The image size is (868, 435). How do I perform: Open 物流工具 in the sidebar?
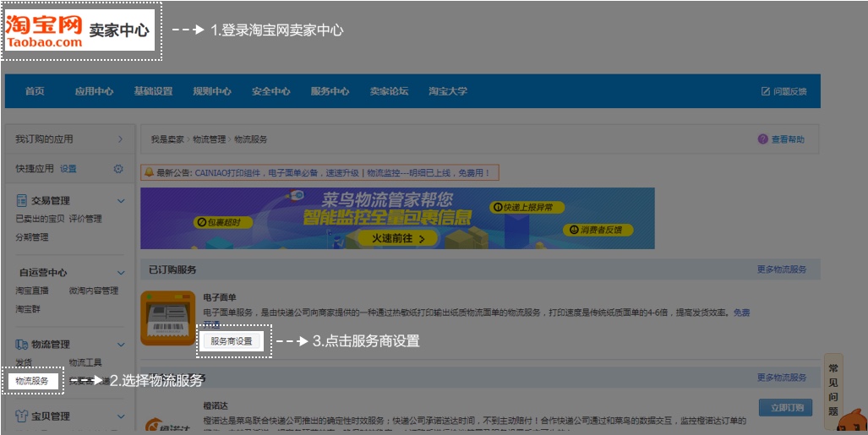85,362
